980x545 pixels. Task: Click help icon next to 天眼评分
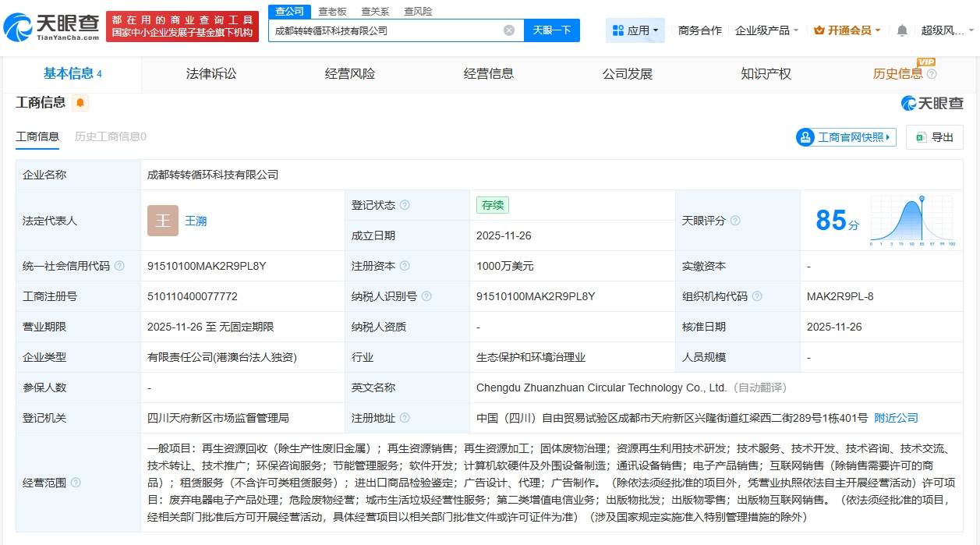(x=735, y=221)
